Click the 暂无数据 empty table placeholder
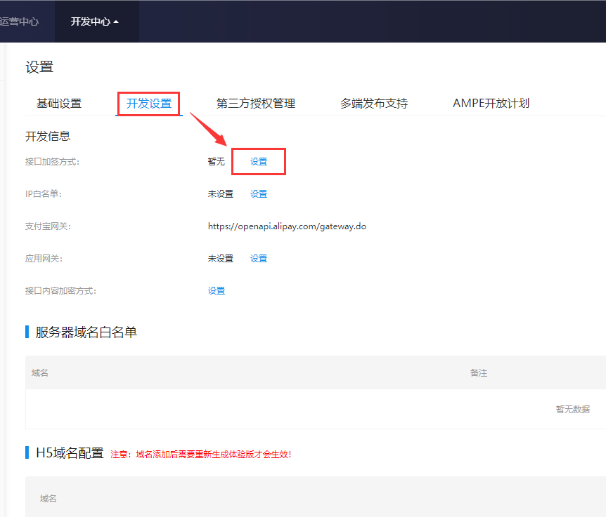The image size is (606, 517). tap(572, 409)
